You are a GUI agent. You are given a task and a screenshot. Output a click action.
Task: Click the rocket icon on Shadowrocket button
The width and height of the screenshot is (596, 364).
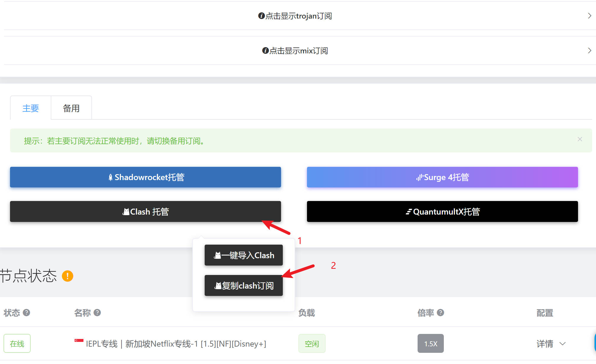click(110, 177)
